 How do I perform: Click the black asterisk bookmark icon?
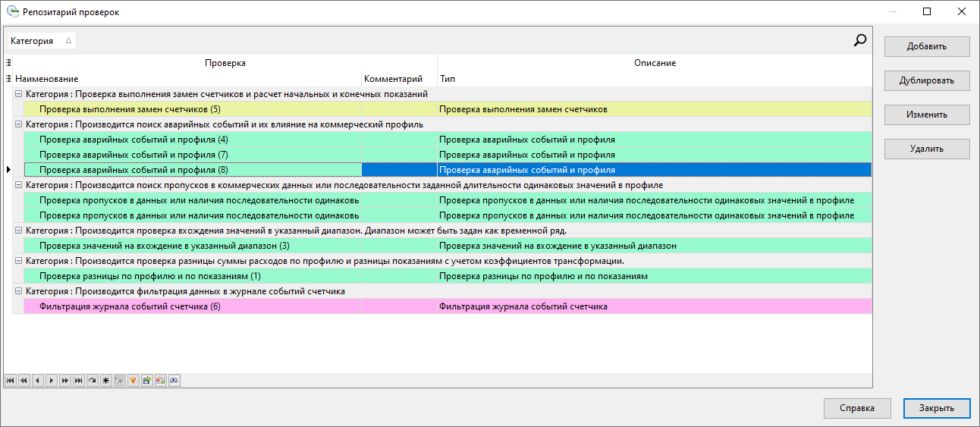pos(105,381)
